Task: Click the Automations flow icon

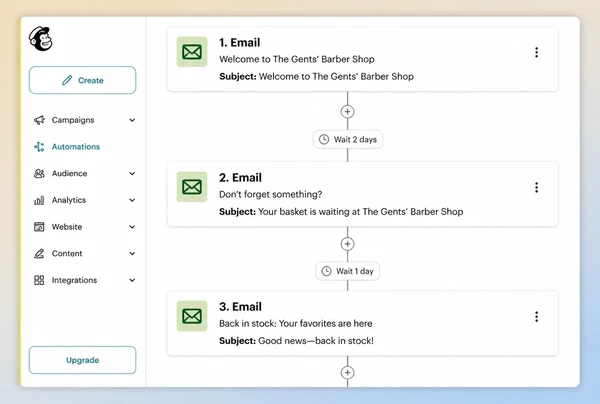Action: 39,147
